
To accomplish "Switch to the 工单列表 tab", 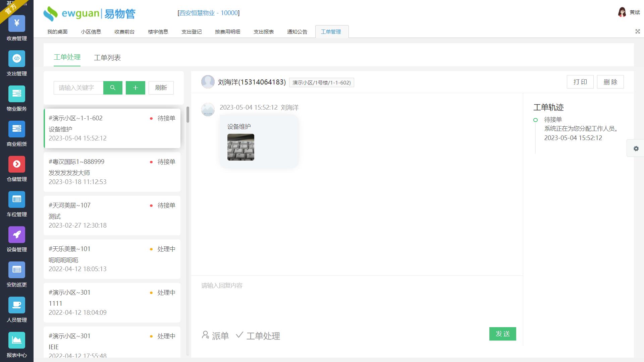I will 107,58.
